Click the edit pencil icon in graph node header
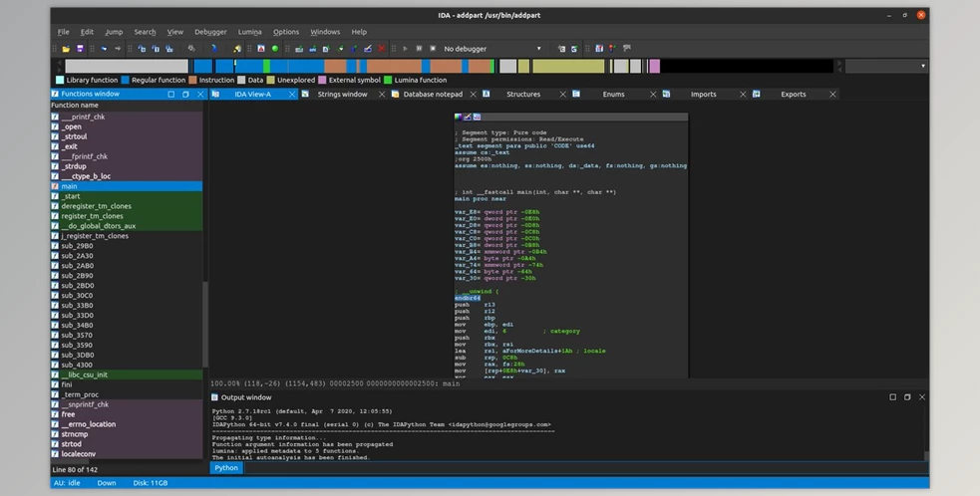980x496 pixels. 467,117
